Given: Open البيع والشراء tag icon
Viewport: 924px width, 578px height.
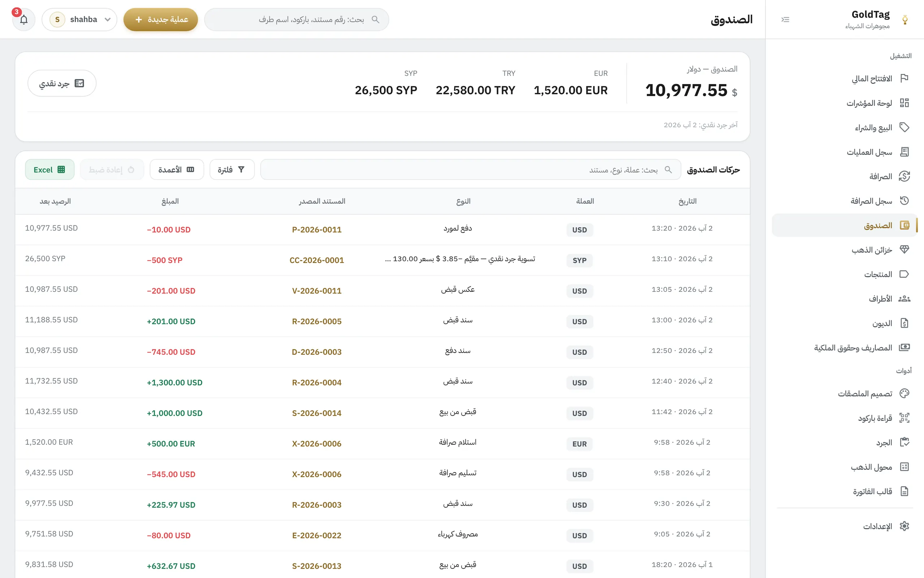Looking at the screenshot, I should (904, 127).
